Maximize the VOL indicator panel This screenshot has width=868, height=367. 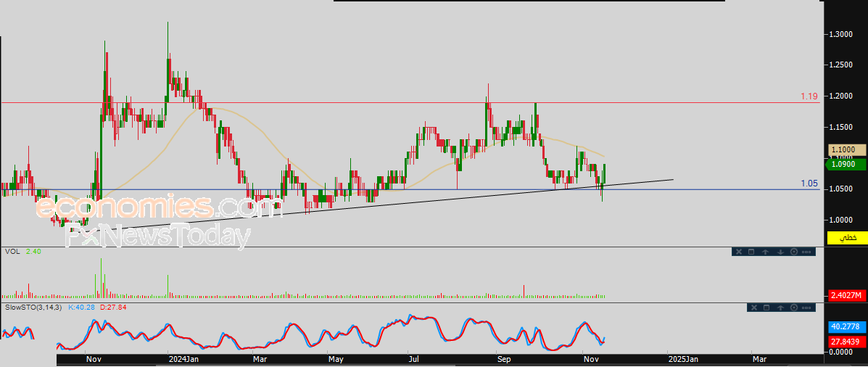751,252
